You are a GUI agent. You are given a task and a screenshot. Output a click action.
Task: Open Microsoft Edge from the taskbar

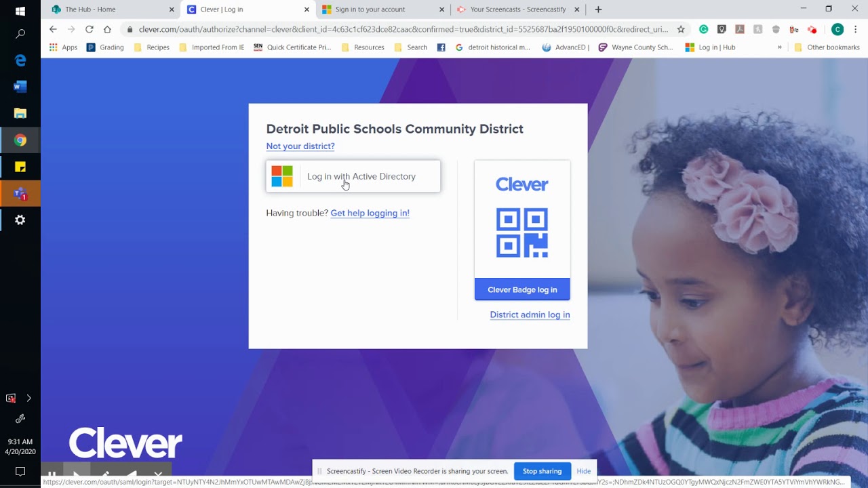point(20,60)
